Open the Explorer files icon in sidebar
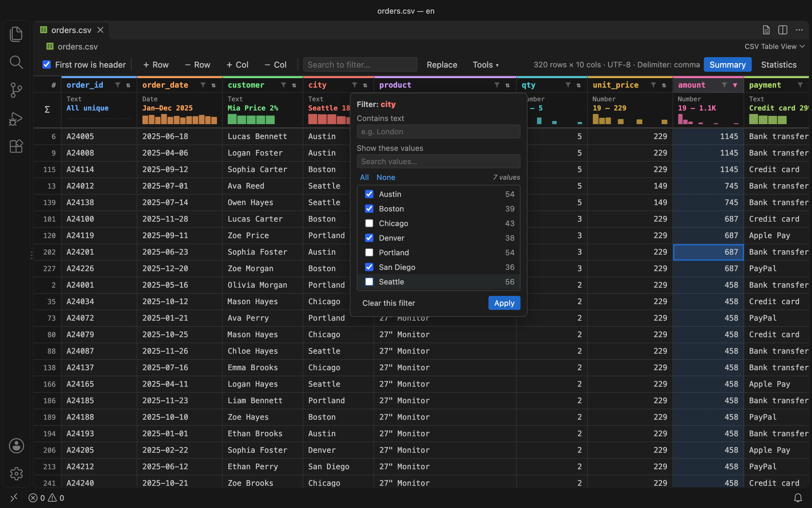 tap(16, 34)
